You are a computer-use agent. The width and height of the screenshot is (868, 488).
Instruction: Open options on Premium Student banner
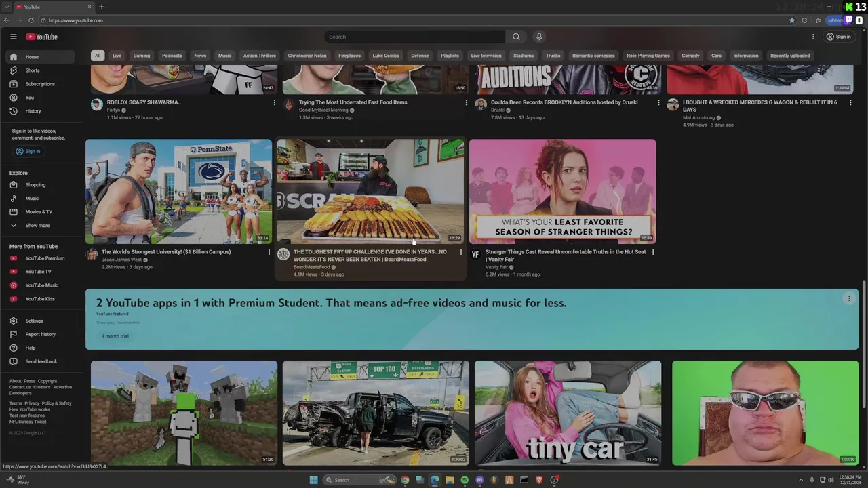848,298
